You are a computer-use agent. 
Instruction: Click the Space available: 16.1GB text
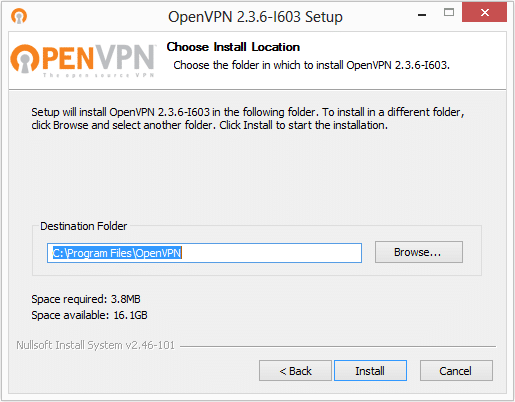pyautogui.click(x=89, y=315)
